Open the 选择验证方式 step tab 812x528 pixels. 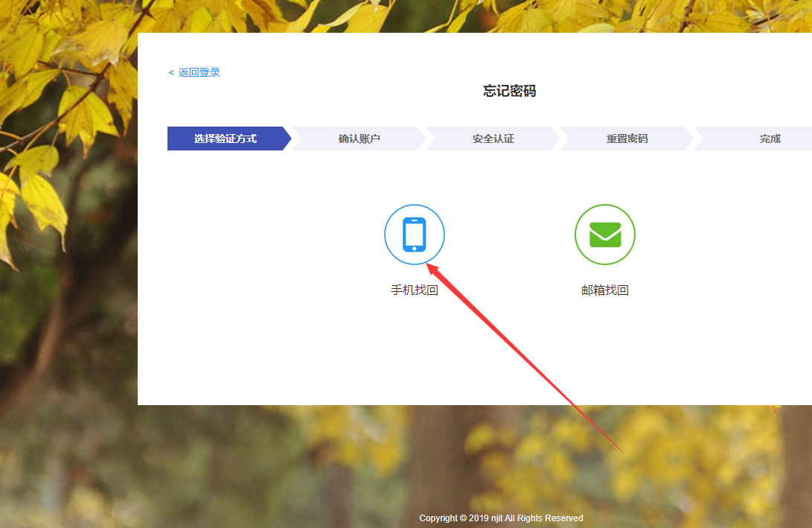click(226, 139)
